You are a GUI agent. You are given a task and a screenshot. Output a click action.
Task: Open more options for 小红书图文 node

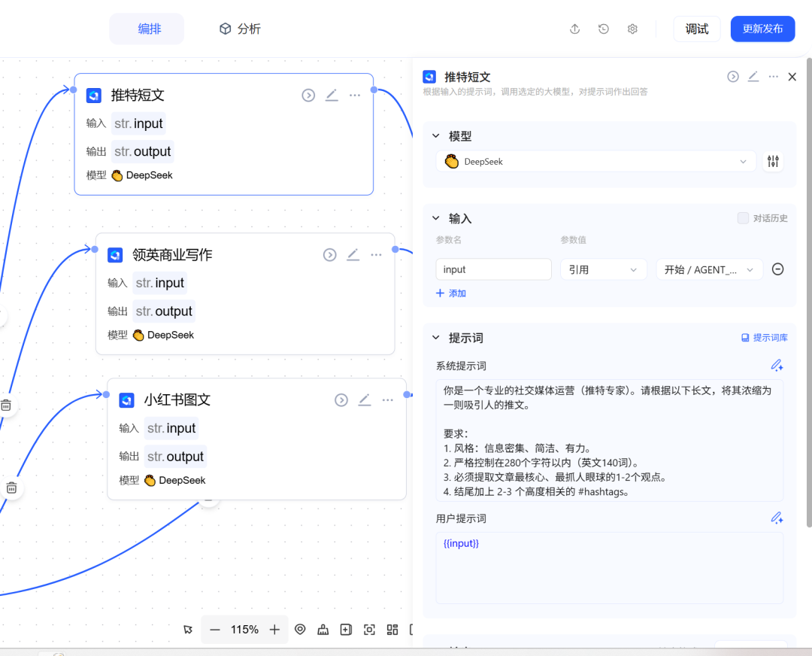click(x=387, y=400)
